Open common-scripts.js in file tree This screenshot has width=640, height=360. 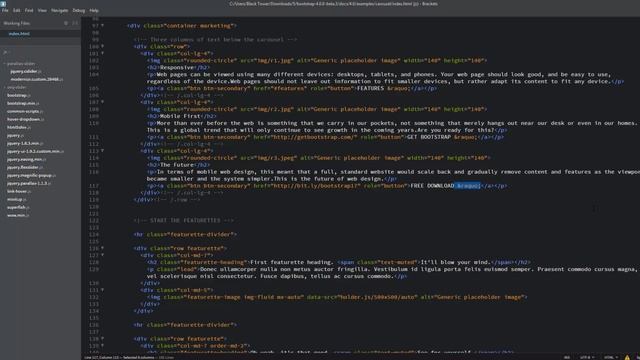pyautogui.click(x=25, y=111)
